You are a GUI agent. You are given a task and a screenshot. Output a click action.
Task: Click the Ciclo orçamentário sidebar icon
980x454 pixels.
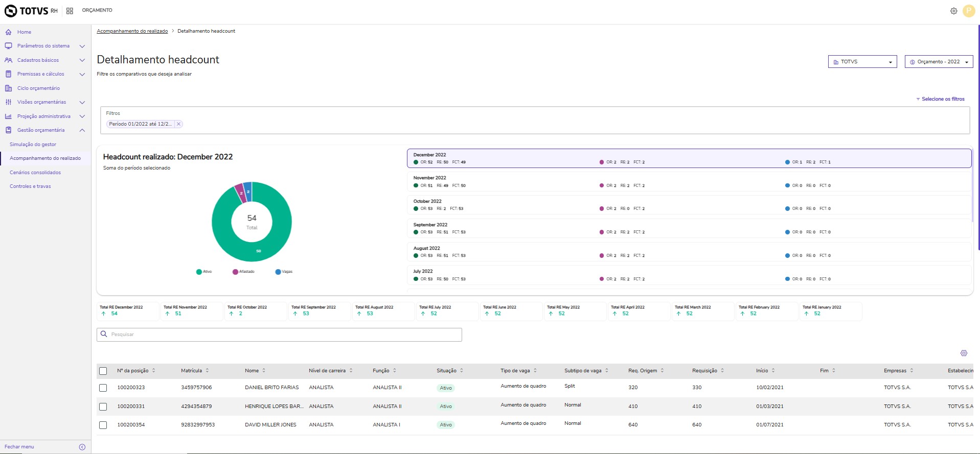coord(8,88)
